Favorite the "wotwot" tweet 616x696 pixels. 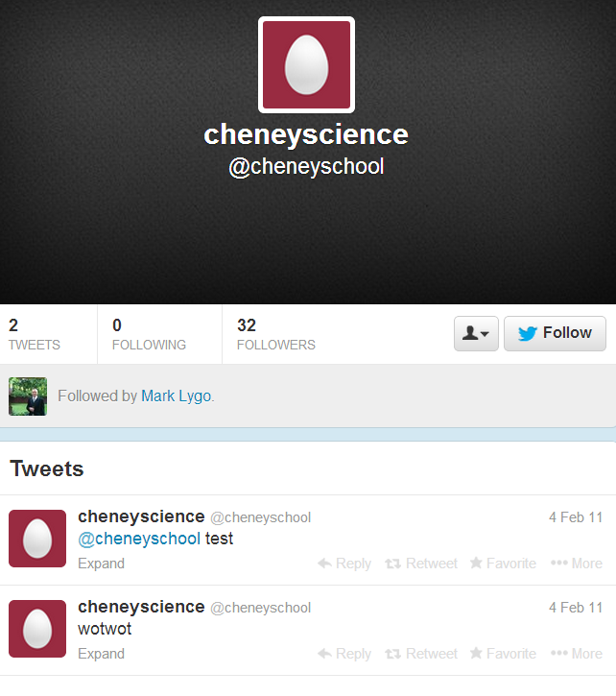click(503, 654)
